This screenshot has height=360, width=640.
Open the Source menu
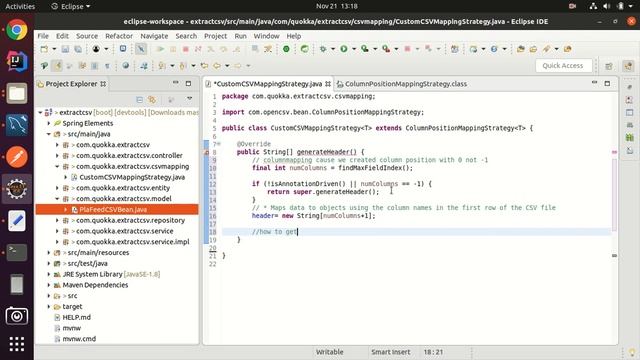click(87, 36)
